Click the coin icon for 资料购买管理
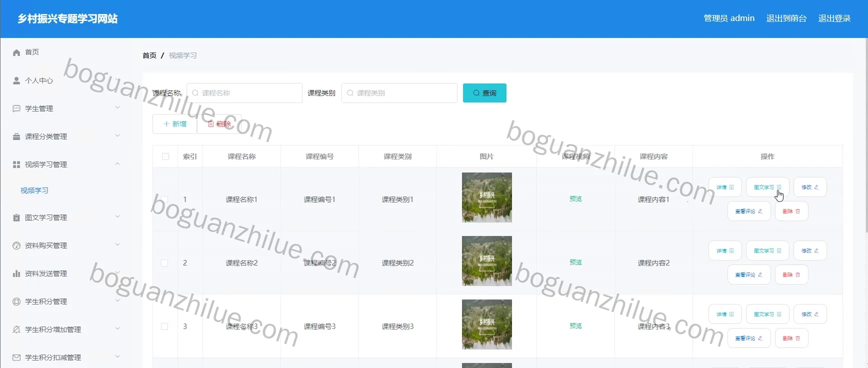 point(16,245)
